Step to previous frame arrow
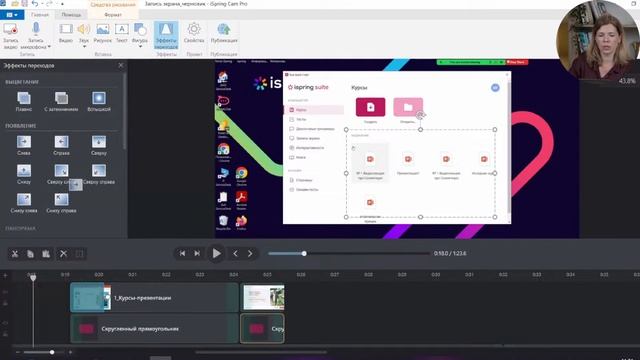 point(235,253)
